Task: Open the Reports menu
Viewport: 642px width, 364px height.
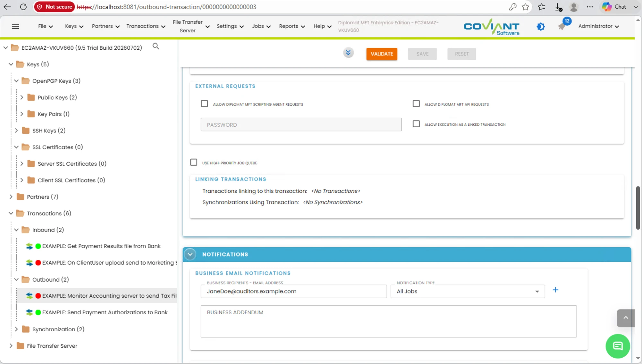Action: click(x=292, y=26)
